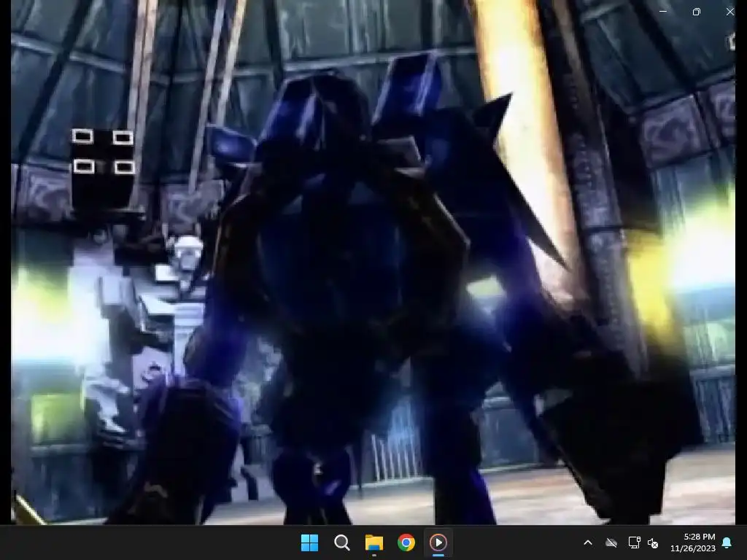Click the muted speaker volume icon

click(x=653, y=542)
